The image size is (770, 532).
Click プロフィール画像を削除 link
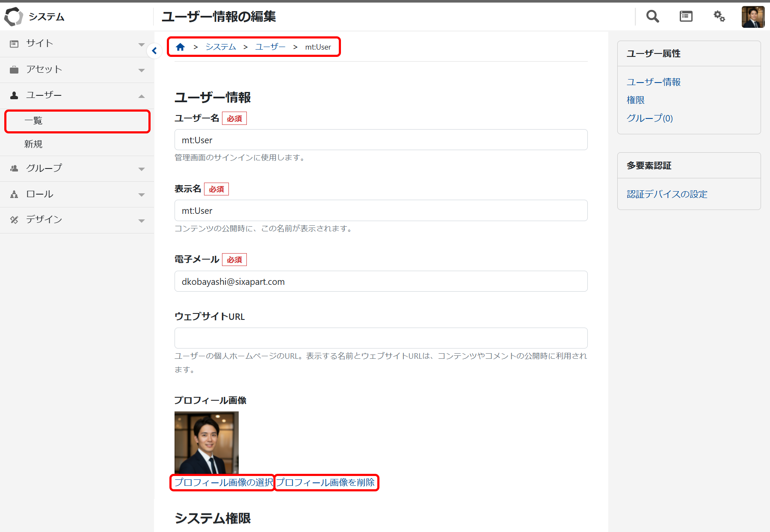coord(326,482)
